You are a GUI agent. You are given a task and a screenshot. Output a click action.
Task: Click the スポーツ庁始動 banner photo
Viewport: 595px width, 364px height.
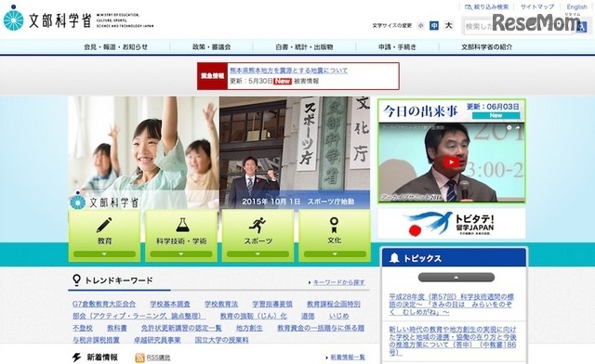295,152
